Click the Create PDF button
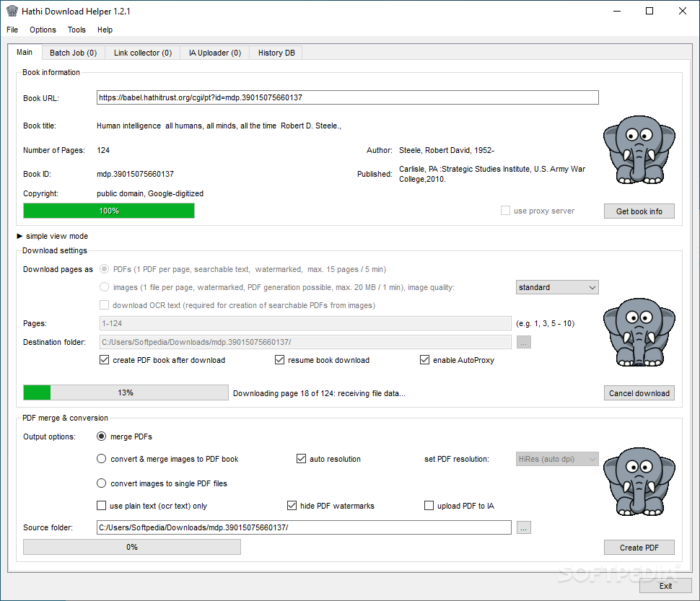Image resolution: width=700 pixels, height=601 pixels. coord(639,548)
